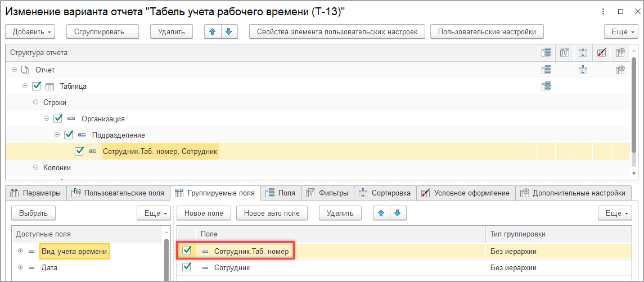The image size is (644, 282).
Task: Toggle the Организация grouping checkbox
Action: coord(58,119)
